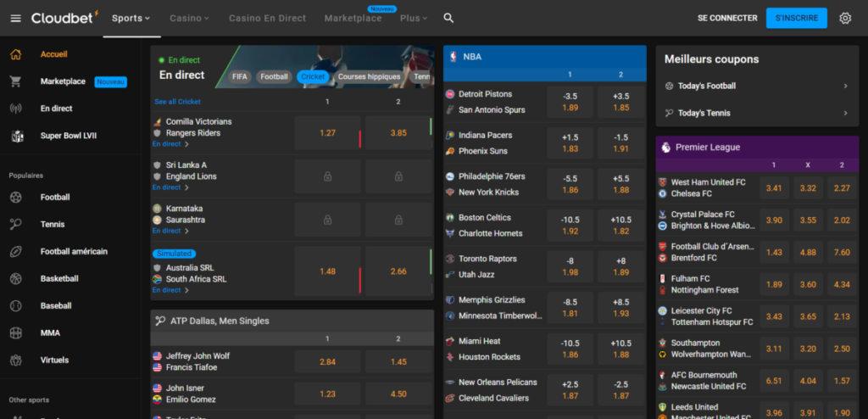Viewport: 868px width, 419px height.
Task: Select West Ham win odds 3.41
Action: click(774, 188)
